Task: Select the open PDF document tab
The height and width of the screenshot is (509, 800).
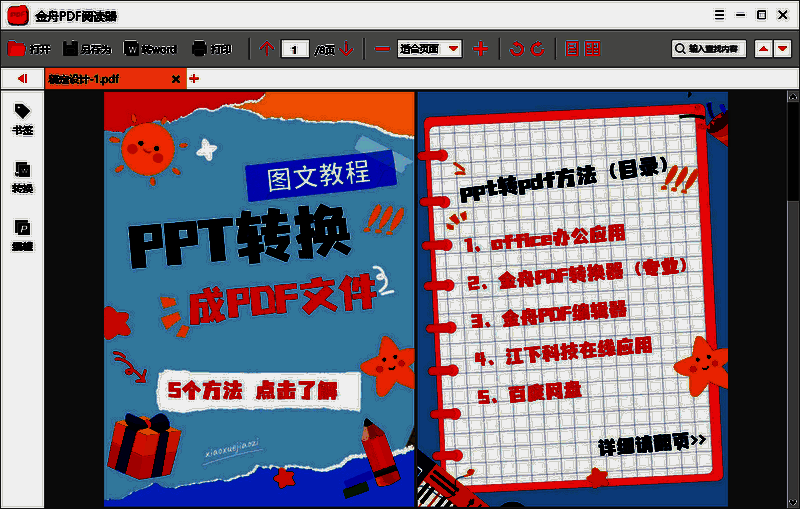Action: (x=115, y=79)
